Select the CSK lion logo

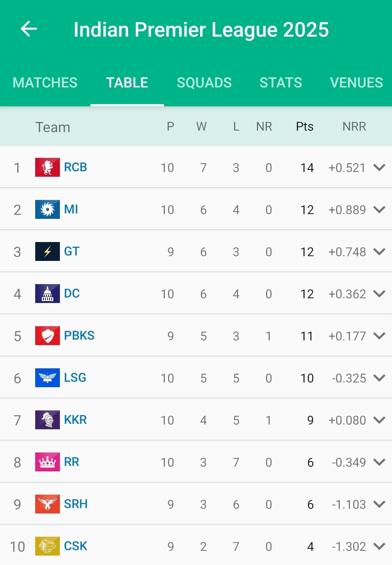click(48, 546)
